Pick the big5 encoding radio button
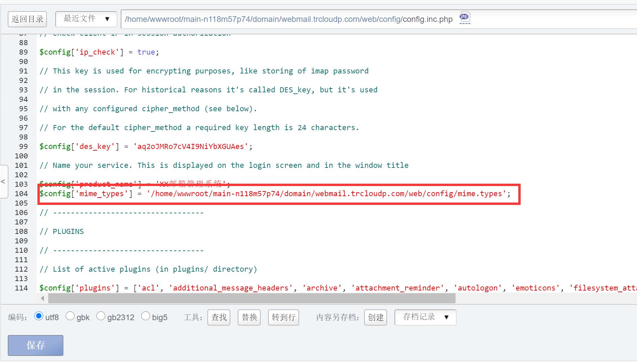The image size is (637, 364). [146, 316]
